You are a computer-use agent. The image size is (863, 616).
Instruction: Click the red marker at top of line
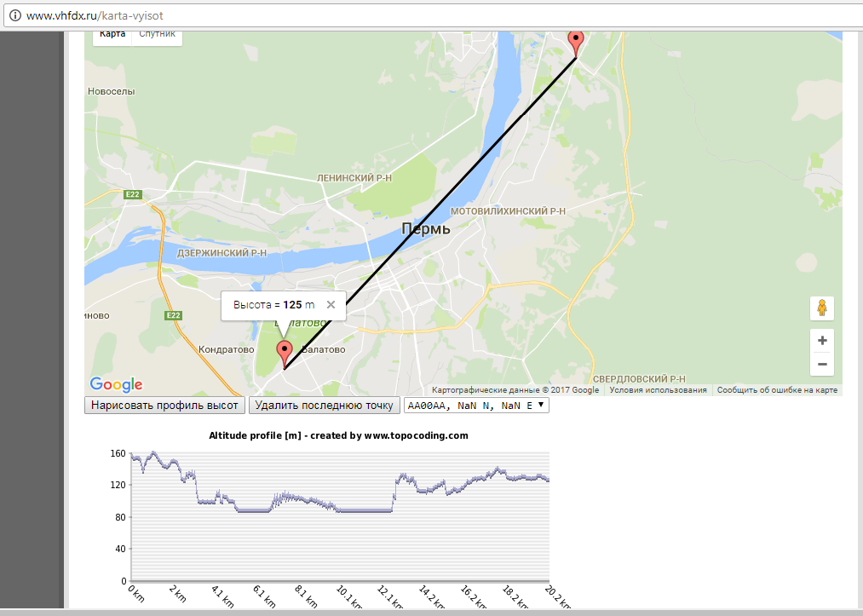tap(576, 41)
